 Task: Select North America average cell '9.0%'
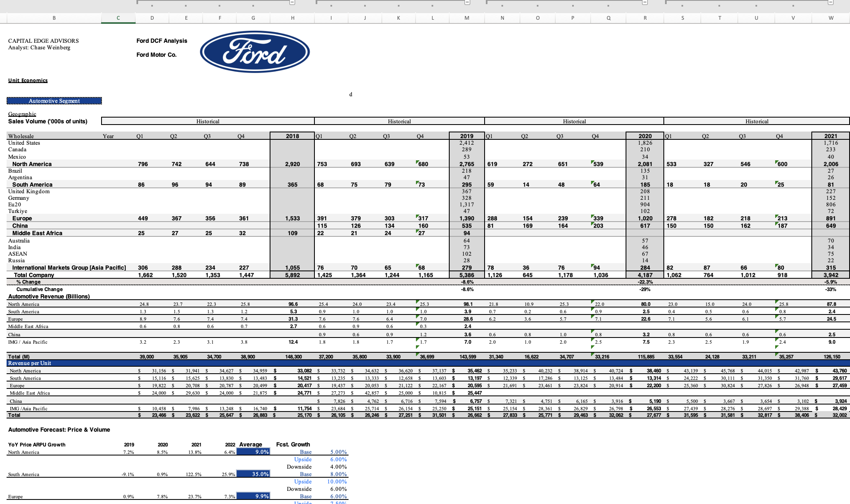pyautogui.click(x=253, y=452)
